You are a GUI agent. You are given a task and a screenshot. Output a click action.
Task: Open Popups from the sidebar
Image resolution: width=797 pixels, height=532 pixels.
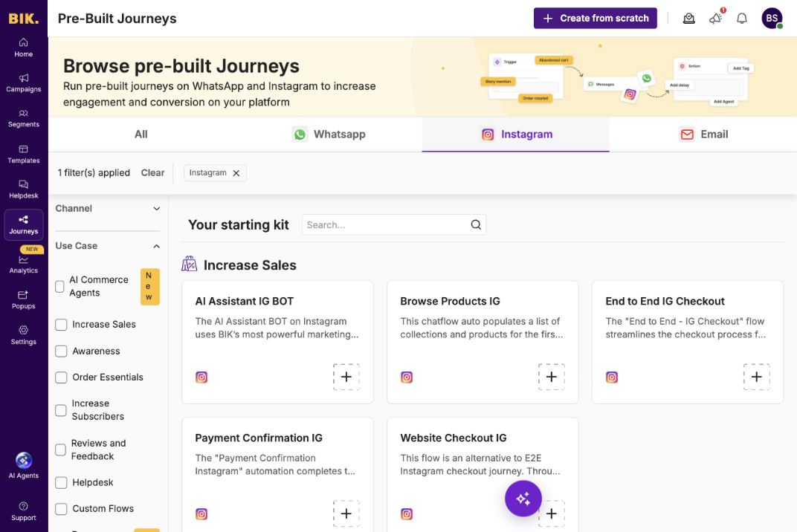23,299
